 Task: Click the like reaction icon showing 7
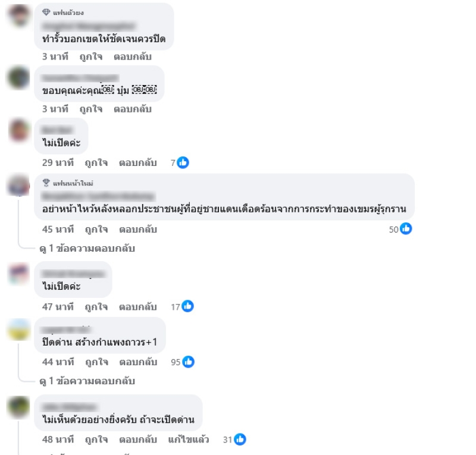tap(183, 163)
